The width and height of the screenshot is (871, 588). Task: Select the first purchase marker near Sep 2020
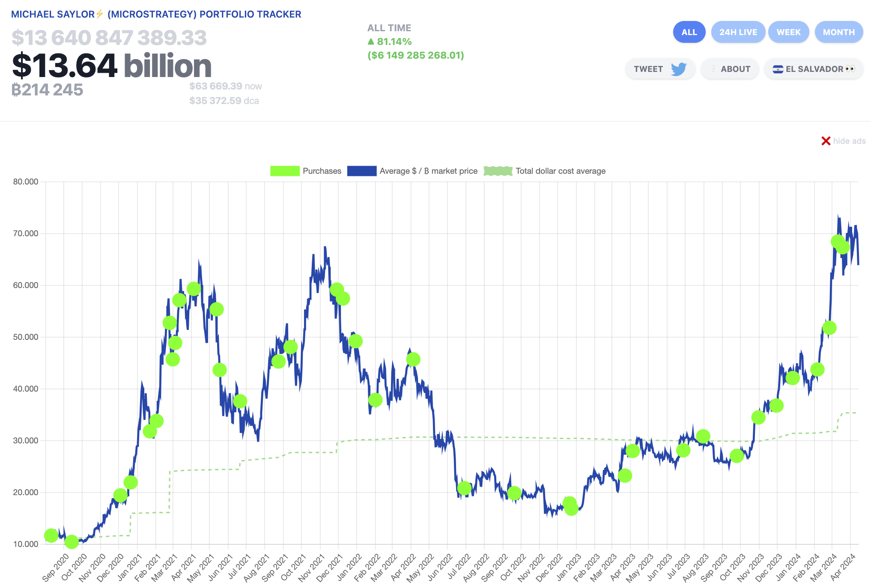51,535
